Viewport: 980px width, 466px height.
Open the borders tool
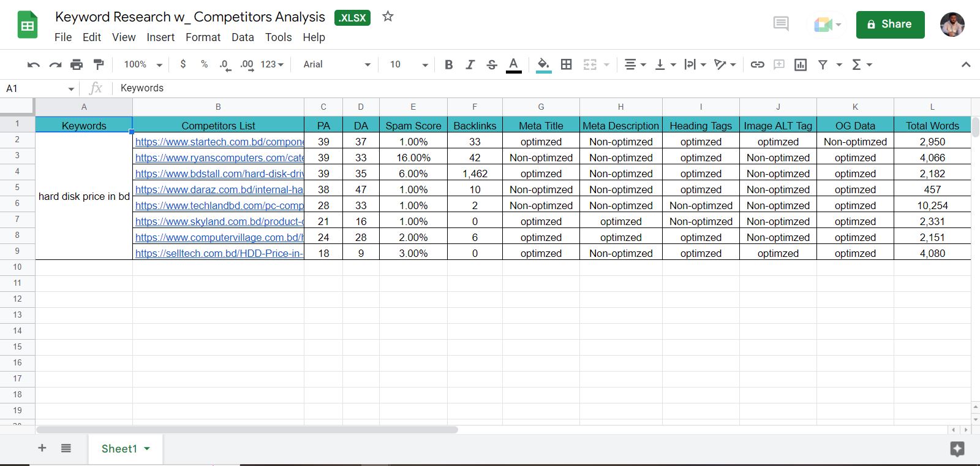click(567, 64)
